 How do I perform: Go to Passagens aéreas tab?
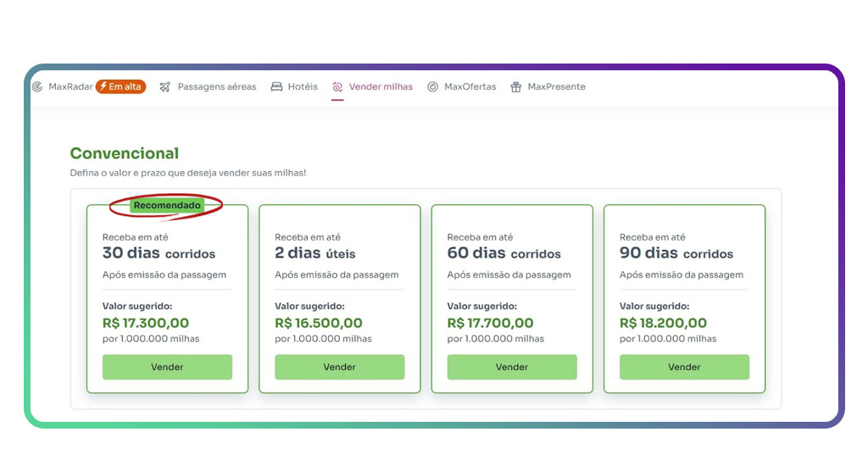pyautogui.click(x=217, y=86)
